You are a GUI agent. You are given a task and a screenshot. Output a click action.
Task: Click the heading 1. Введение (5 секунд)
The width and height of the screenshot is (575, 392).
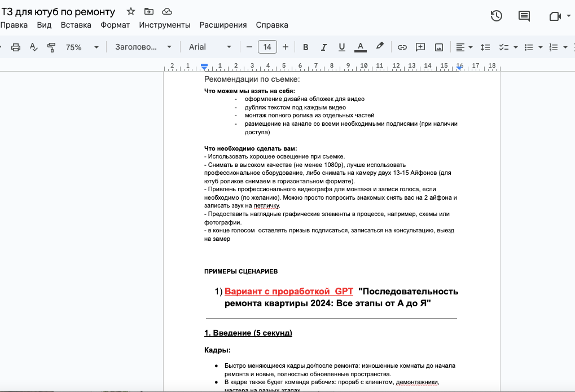(x=248, y=333)
